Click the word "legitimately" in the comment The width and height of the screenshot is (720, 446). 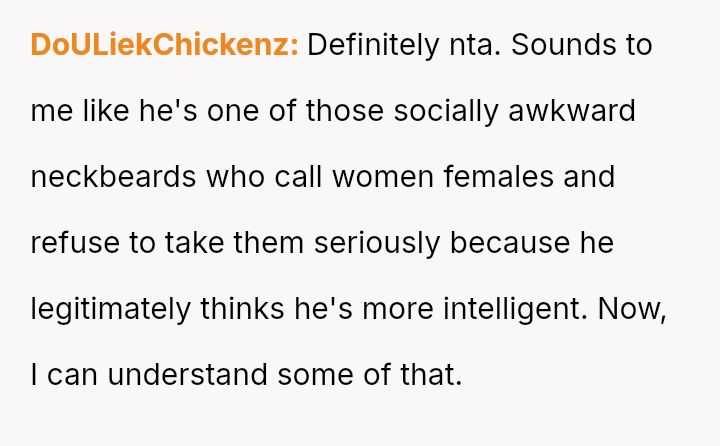(x=109, y=309)
